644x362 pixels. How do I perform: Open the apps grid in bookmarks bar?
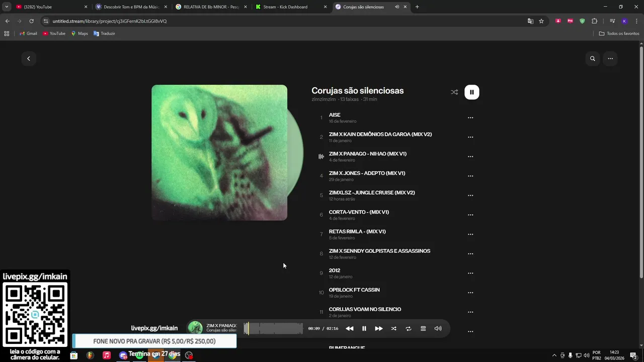[x=7, y=34]
